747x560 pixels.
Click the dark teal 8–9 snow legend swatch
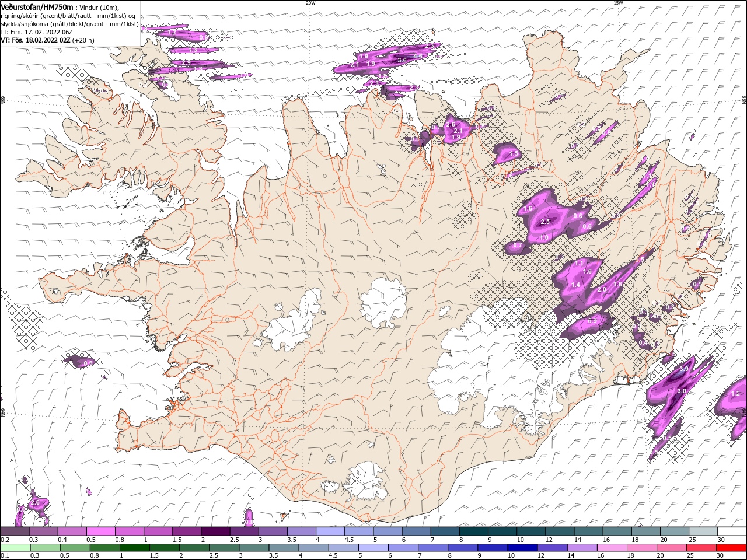click(x=473, y=531)
